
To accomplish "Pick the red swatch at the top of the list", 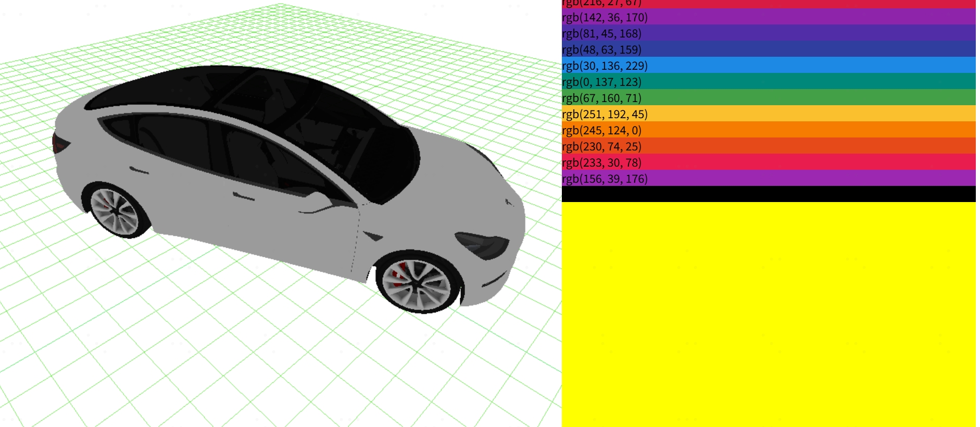I will pos(769,4).
